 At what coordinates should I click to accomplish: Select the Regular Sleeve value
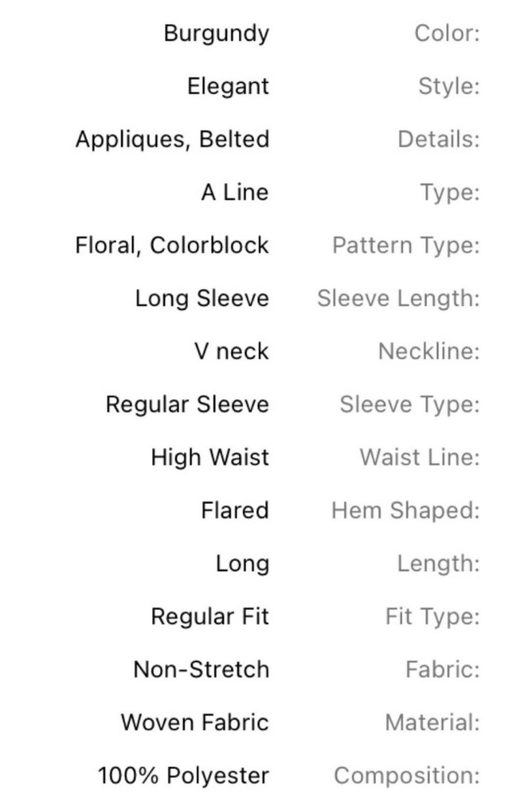click(187, 405)
